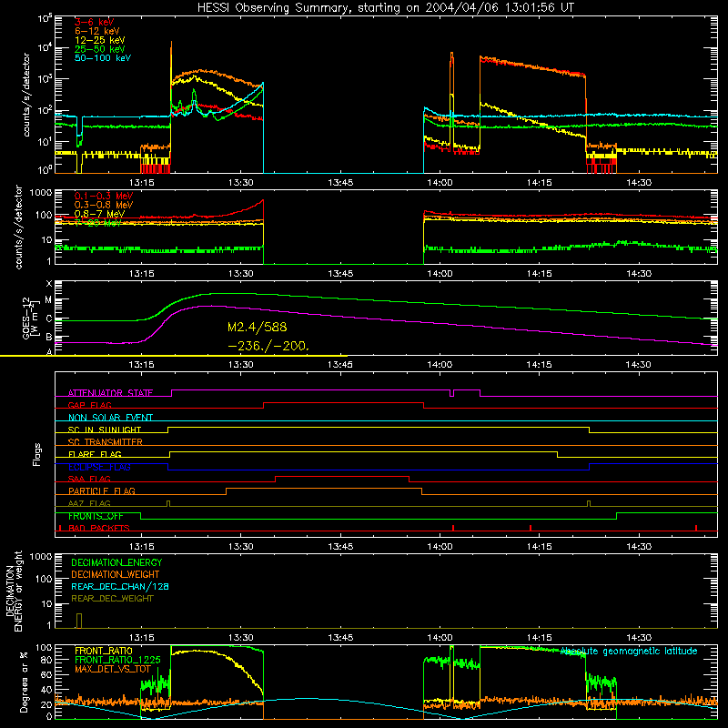Click the B class tick label on the GOES axis
The height and width of the screenshot is (728, 728).
[49, 337]
